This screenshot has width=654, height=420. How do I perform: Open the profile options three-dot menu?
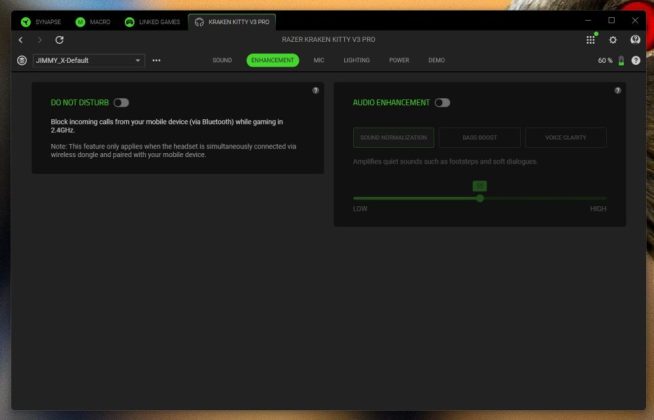tap(157, 60)
